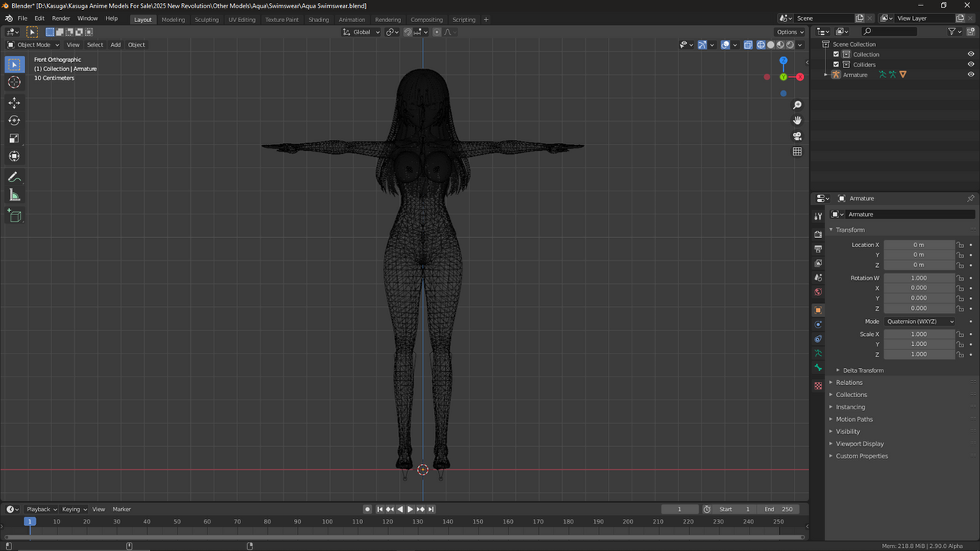Viewport: 980px width, 551px height.
Task: Open the rotation Mode Quaternion dropdown
Action: pos(920,321)
